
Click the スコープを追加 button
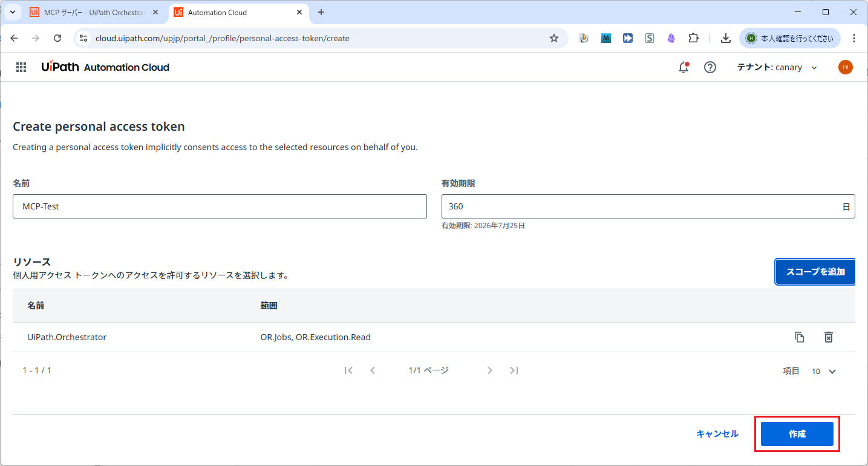coord(815,272)
